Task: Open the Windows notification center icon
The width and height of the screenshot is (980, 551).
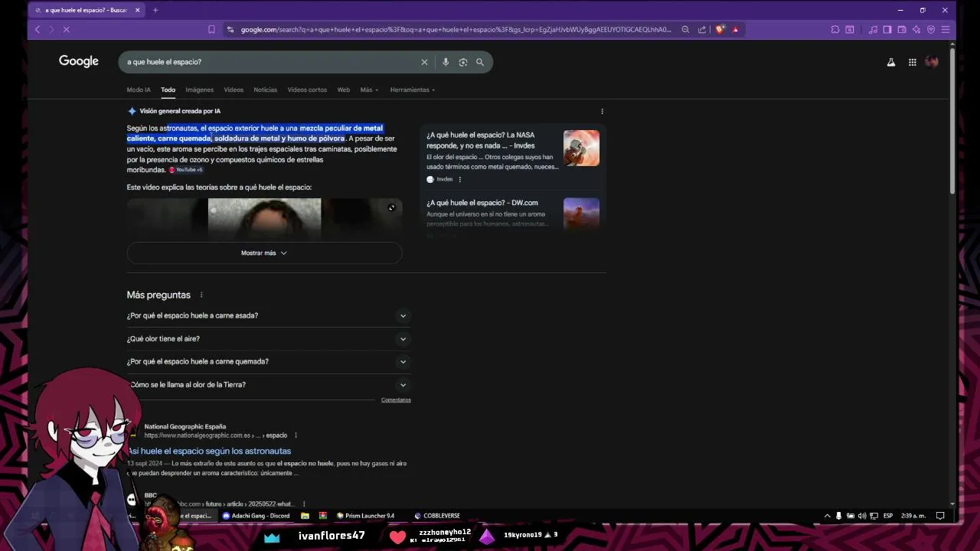Action: (x=940, y=516)
